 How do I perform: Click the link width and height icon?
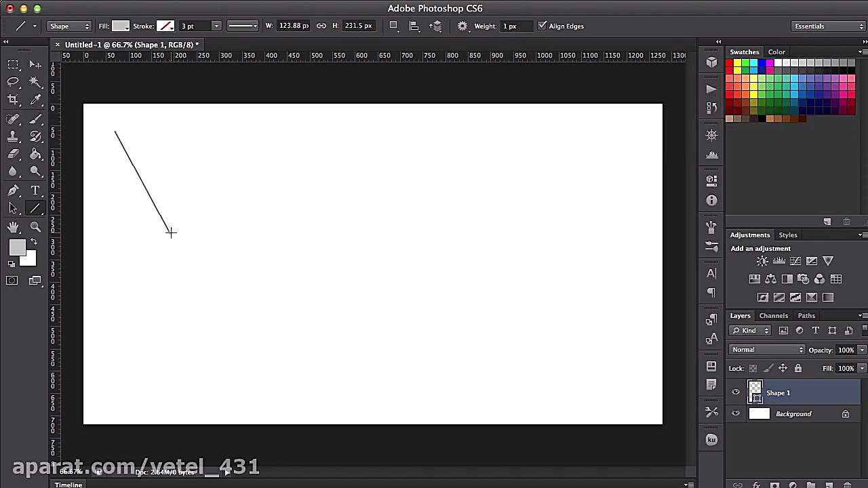[321, 26]
